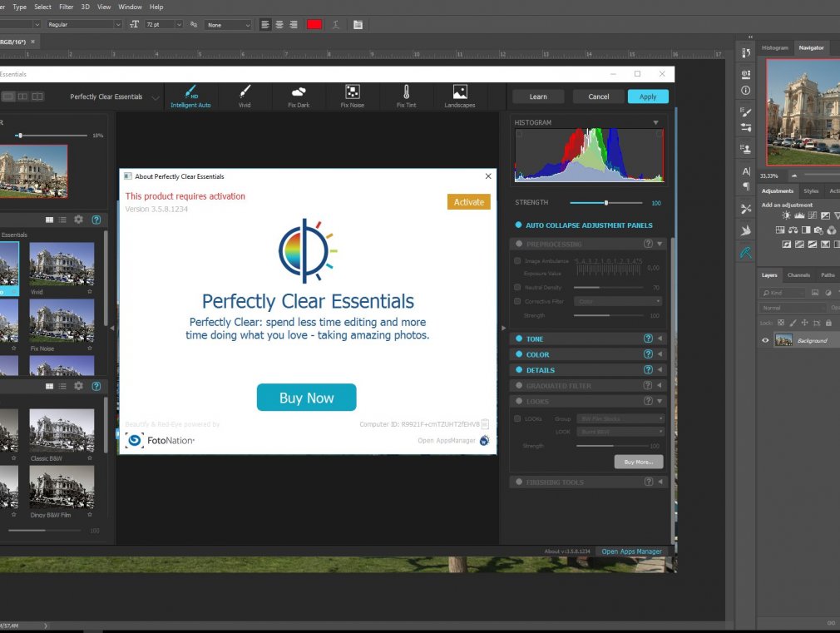Adjust the Neutral Density slider

tap(608, 287)
